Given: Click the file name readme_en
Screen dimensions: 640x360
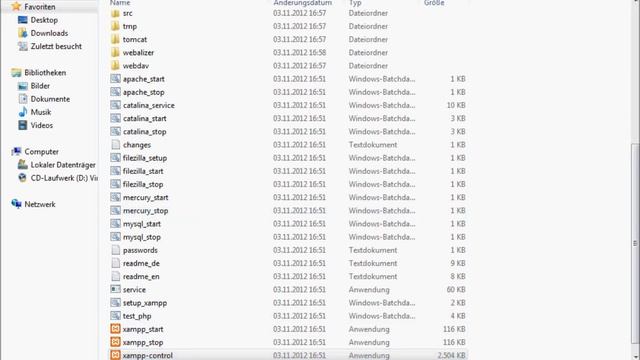Looking at the screenshot, I should pos(141,276).
